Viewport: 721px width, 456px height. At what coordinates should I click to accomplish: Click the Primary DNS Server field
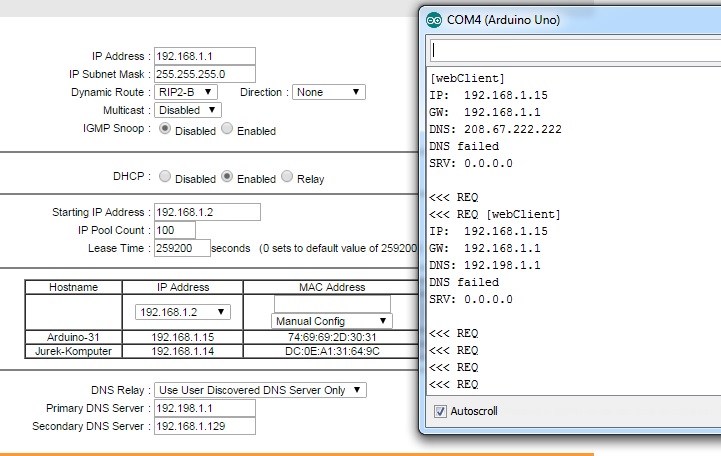205,408
